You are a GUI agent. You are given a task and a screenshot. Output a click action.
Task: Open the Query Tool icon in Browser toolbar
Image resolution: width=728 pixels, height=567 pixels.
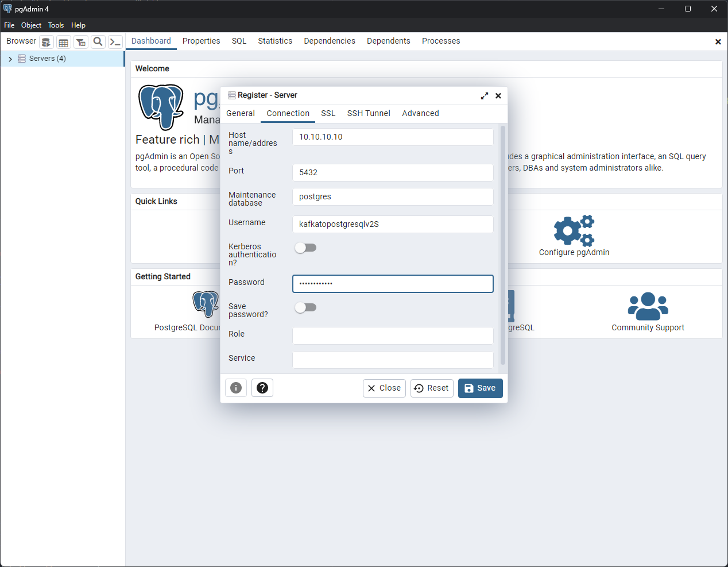pos(46,41)
